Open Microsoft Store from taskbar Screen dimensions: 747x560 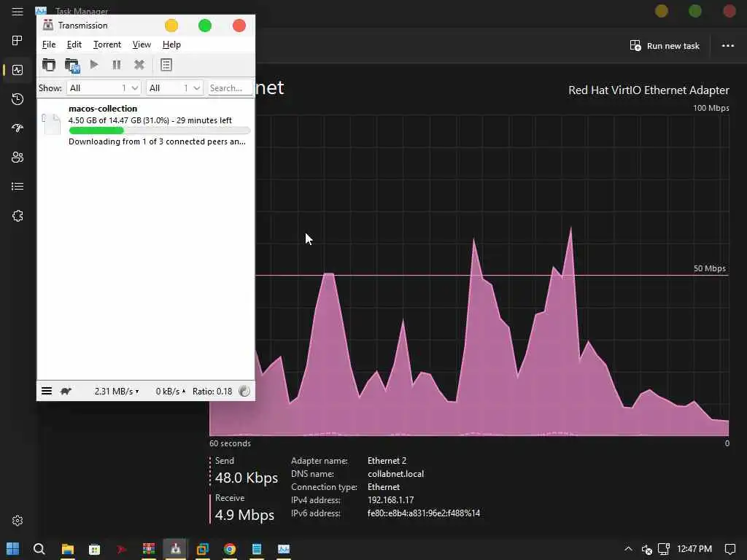(94, 549)
